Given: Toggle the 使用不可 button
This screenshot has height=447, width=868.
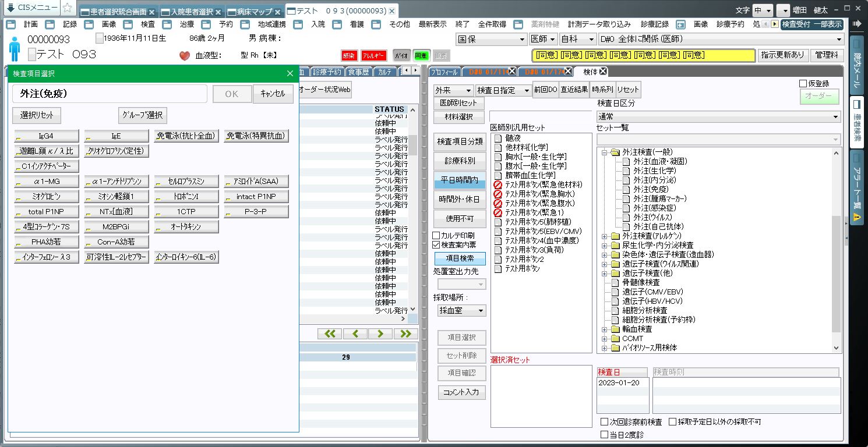Looking at the screenshot, I should 460,219.
